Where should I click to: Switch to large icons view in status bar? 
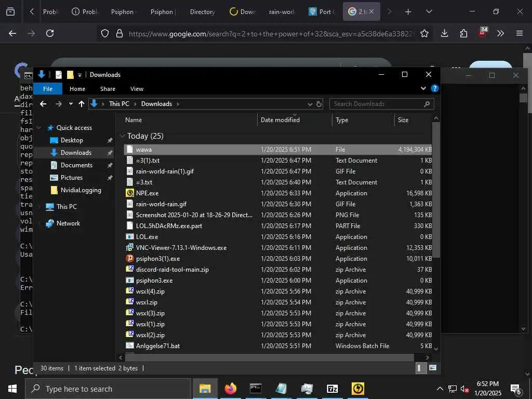433,368
